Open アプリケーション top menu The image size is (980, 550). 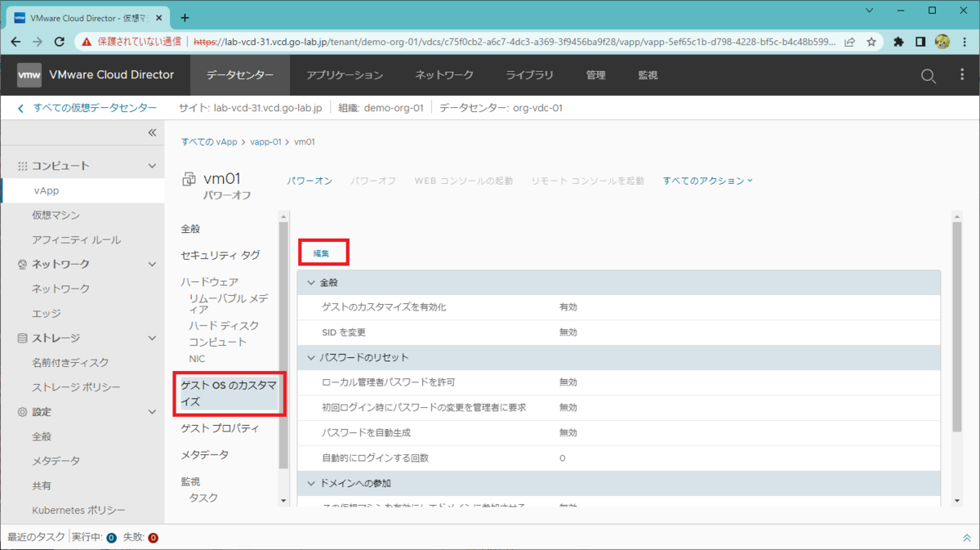(x=345, y=75)
